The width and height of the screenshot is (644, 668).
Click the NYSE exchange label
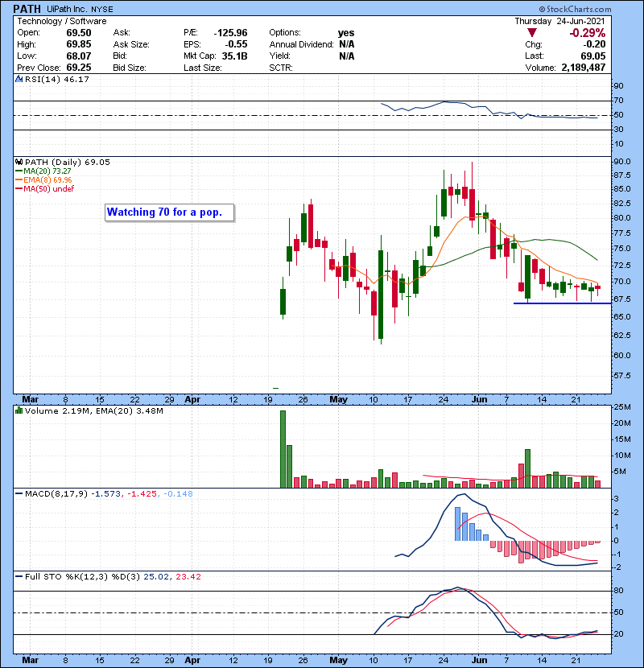(102, 9)
